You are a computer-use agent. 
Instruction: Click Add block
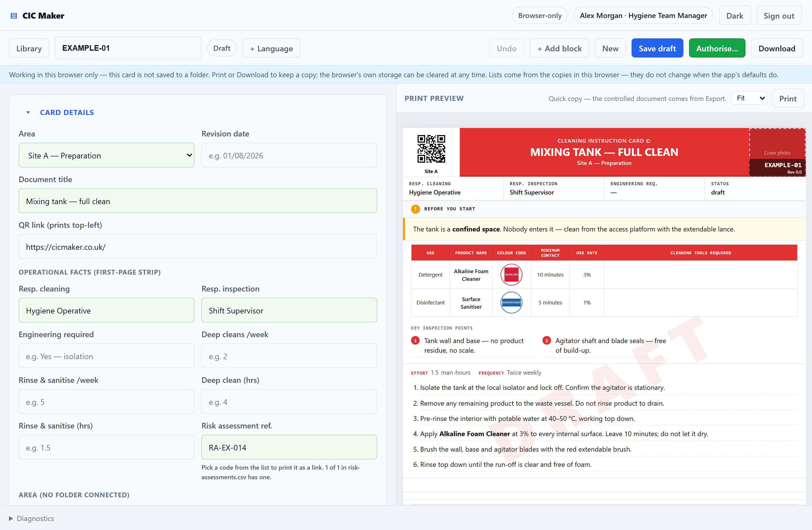tap(559, 48)
